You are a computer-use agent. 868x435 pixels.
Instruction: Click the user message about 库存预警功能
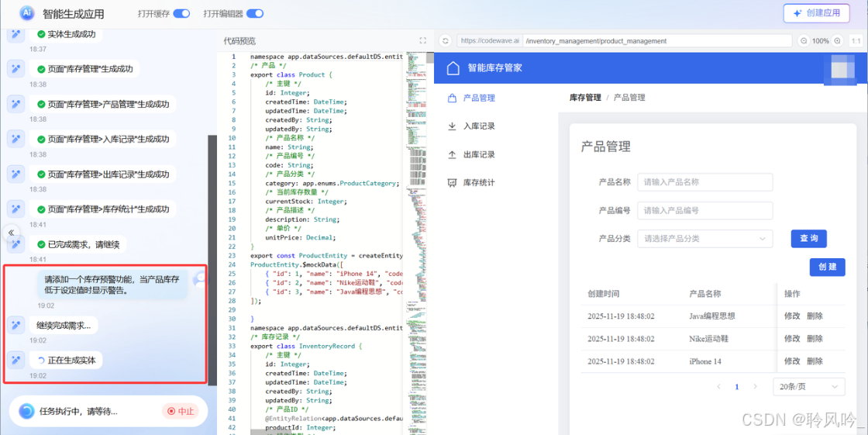(112, 285)
